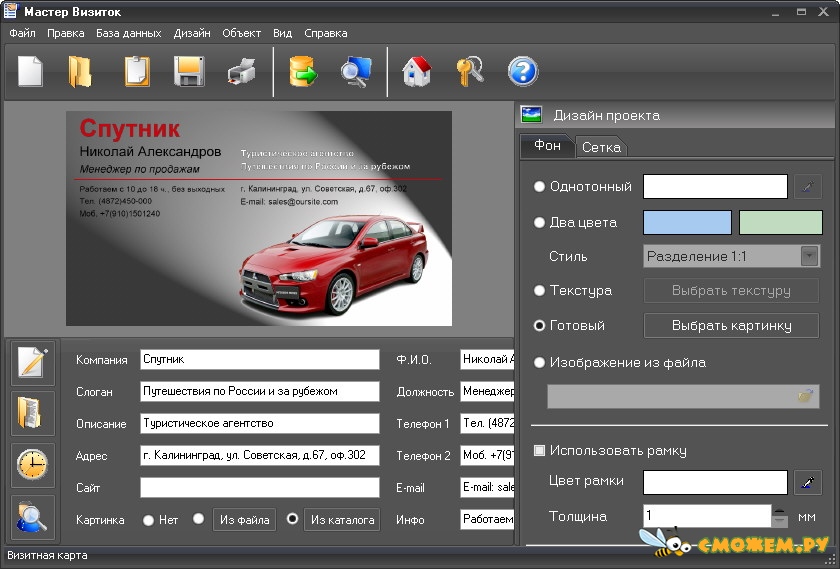
Task: Click the database export icon with green arrow
Action: tap(303, 71)
